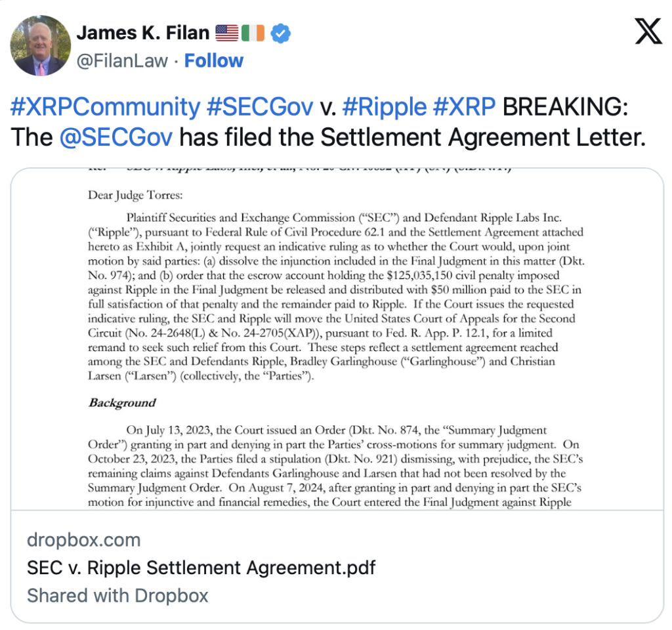Click the blue verified badge
Screen dimensions: 672x630
[x=281, y=33]
